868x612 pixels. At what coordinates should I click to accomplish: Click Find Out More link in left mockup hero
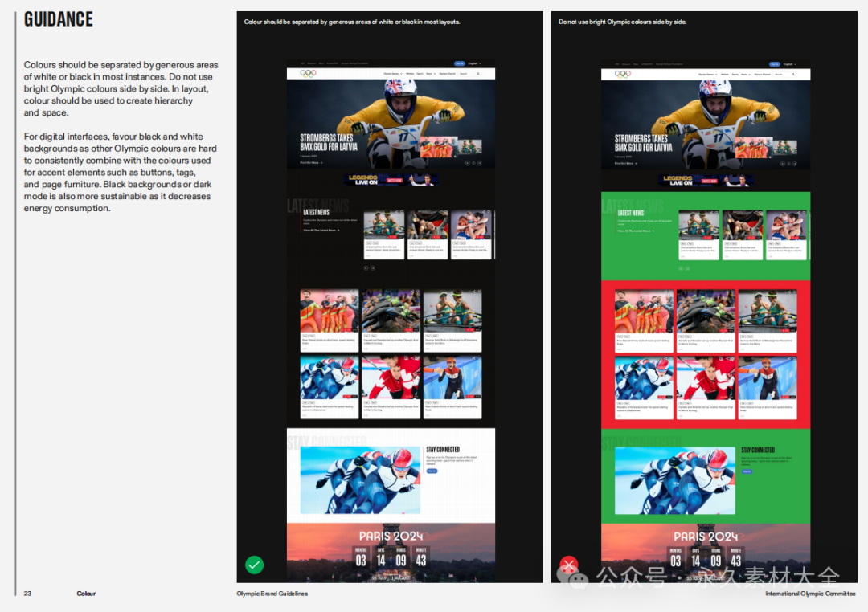coord(311,163)
